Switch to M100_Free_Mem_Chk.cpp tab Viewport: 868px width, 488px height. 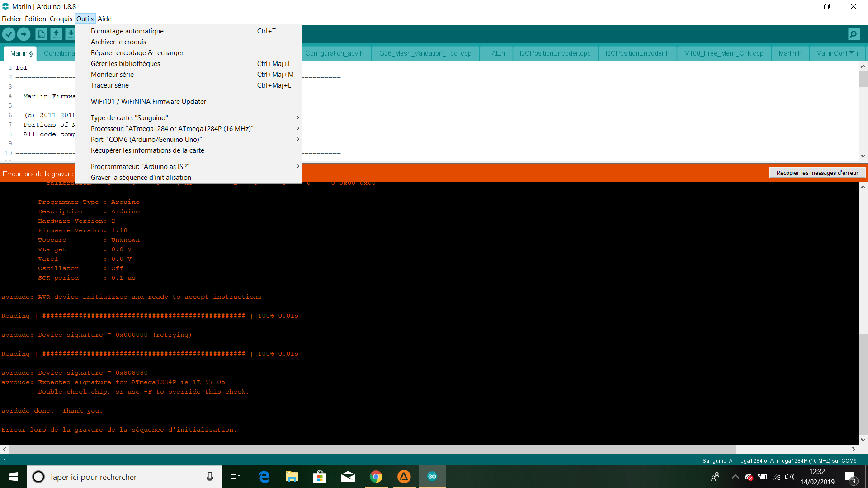point(724,53)
